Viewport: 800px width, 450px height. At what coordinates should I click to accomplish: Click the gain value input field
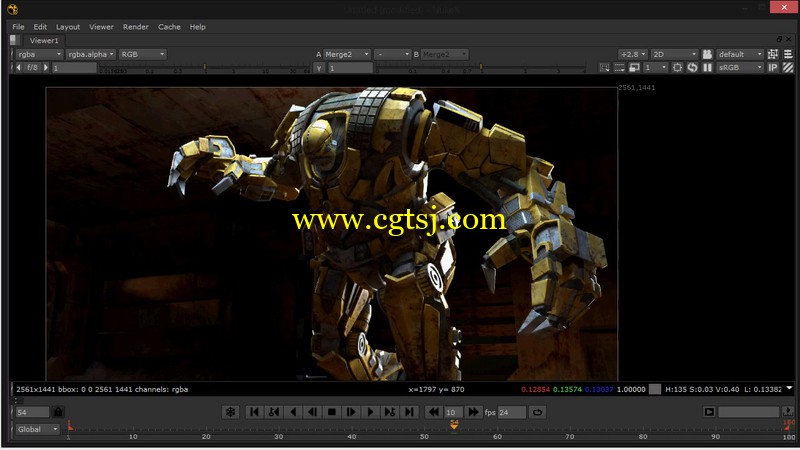(x=74, y=67)
